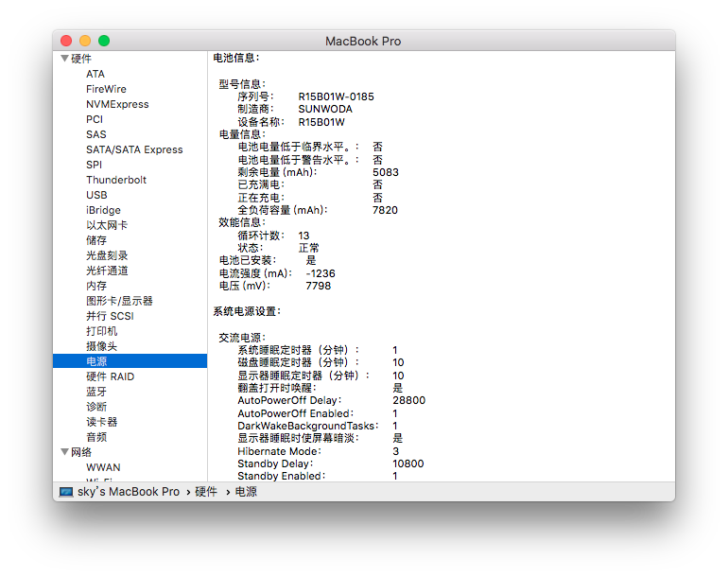Click amperage value -1236
The image size is (728, 577).
click(x=321, y=273)
